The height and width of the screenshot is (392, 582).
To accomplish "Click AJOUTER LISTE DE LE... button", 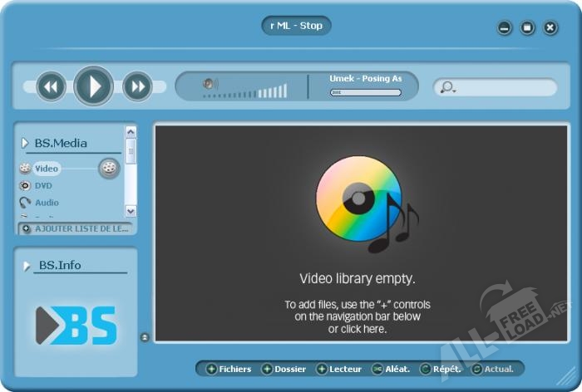I will tap(75, 228).
